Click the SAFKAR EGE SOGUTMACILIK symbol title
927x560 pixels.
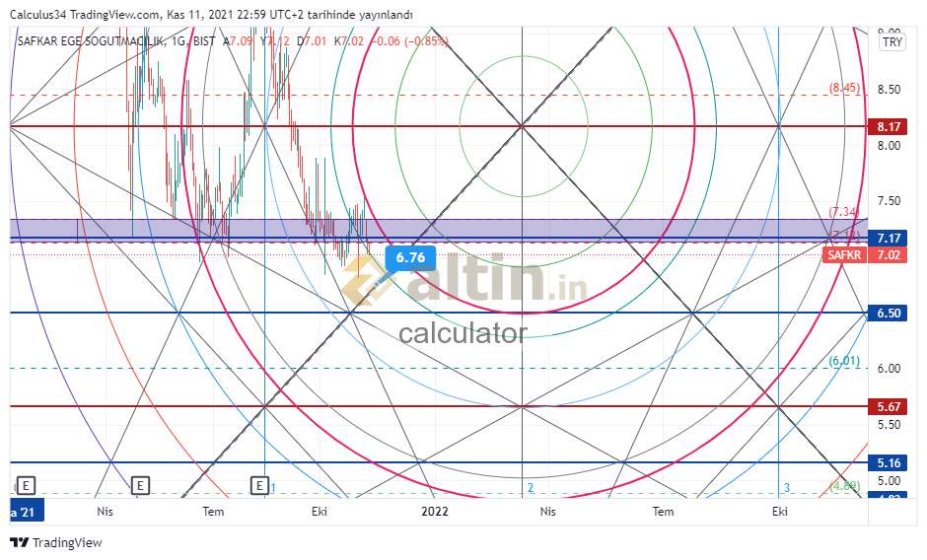pos(93,41)
